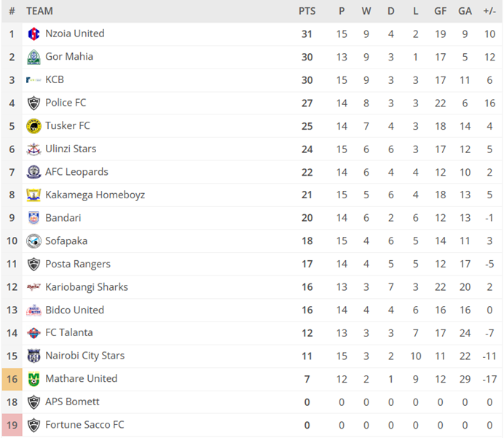Open the Bandari team page link
Image resolution: width=504 pixels, height=438 pixels.
(x=63, y=218)
